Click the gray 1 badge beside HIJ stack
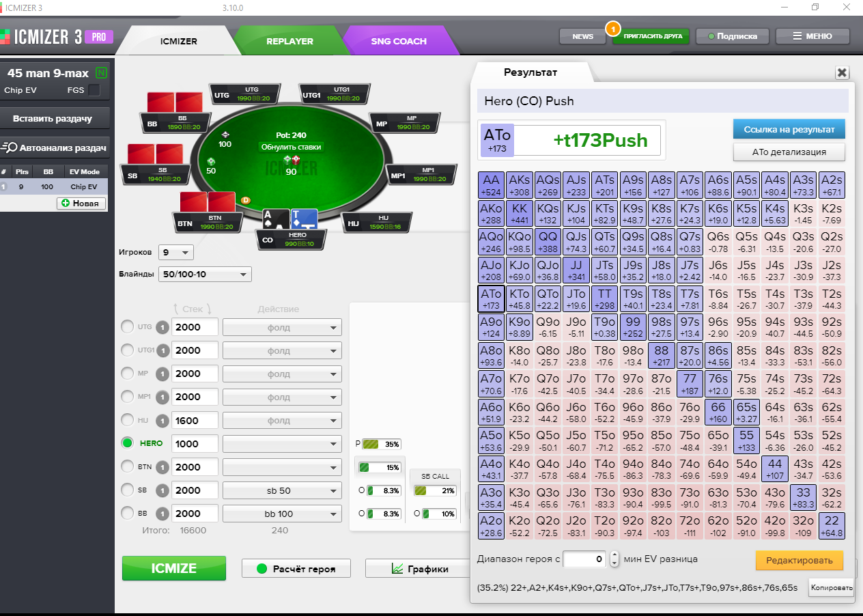This screenshot has height=616, width=863. click(162, 420)
